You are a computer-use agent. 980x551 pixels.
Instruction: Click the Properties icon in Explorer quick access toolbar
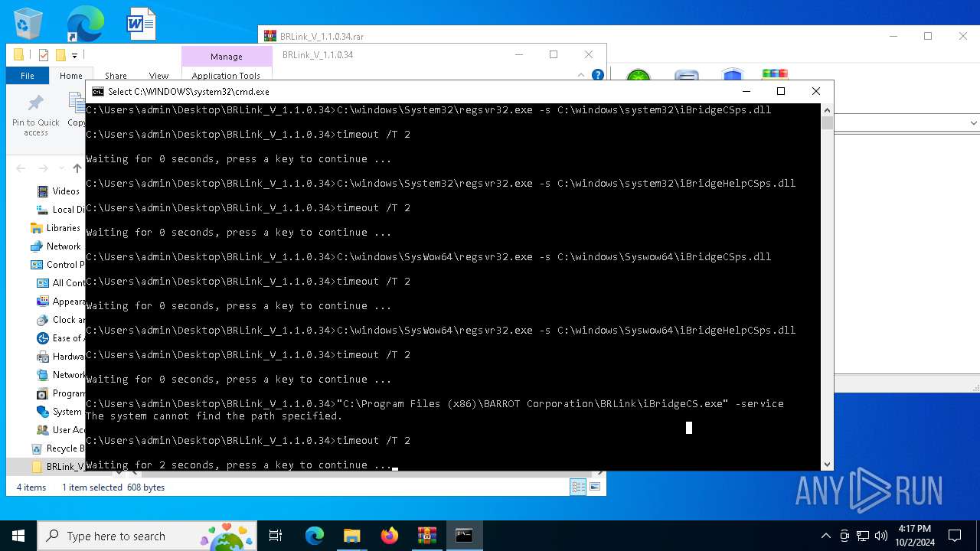pos(44,55)
